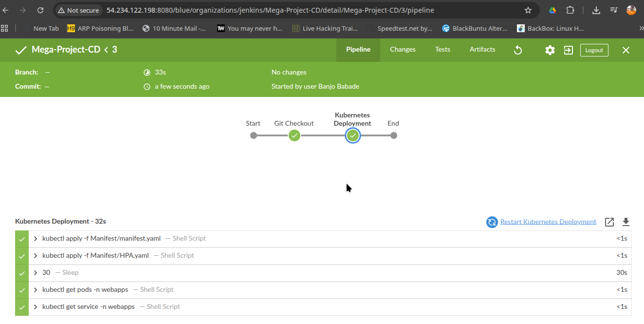The height and width of the screenshot is (324, 644).
Task: Switch to the Pipeline tab
Action: click(x=358, y=50)
